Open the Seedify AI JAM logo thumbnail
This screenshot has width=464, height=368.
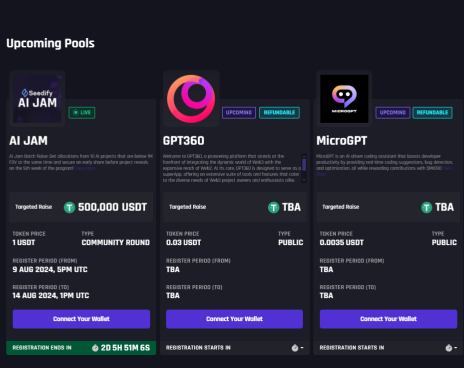(37, 99)
